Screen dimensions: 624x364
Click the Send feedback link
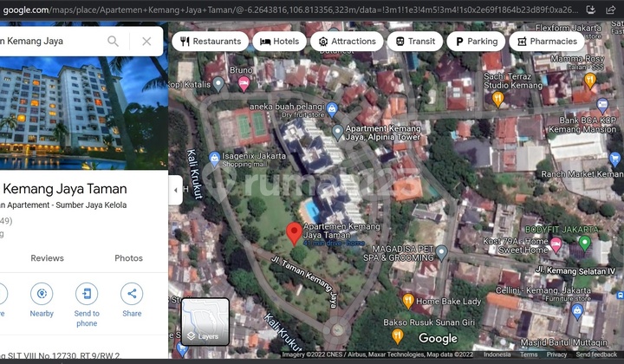(x=596, y=354)
